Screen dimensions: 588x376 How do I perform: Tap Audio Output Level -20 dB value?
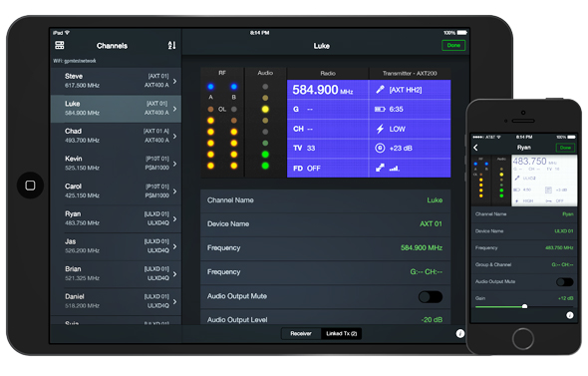[x=432, y=320]
